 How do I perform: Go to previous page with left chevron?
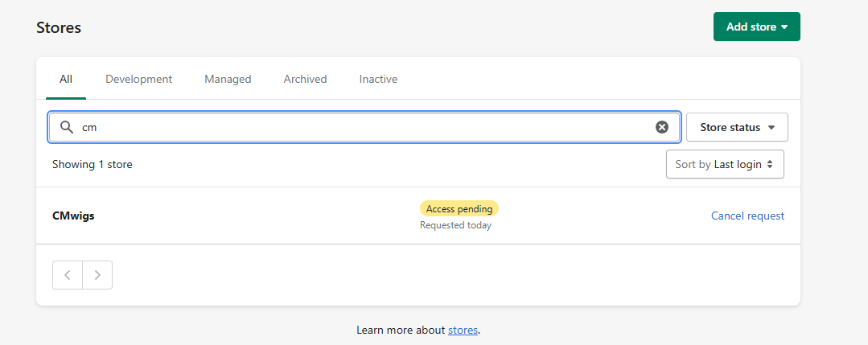(68, 275)
